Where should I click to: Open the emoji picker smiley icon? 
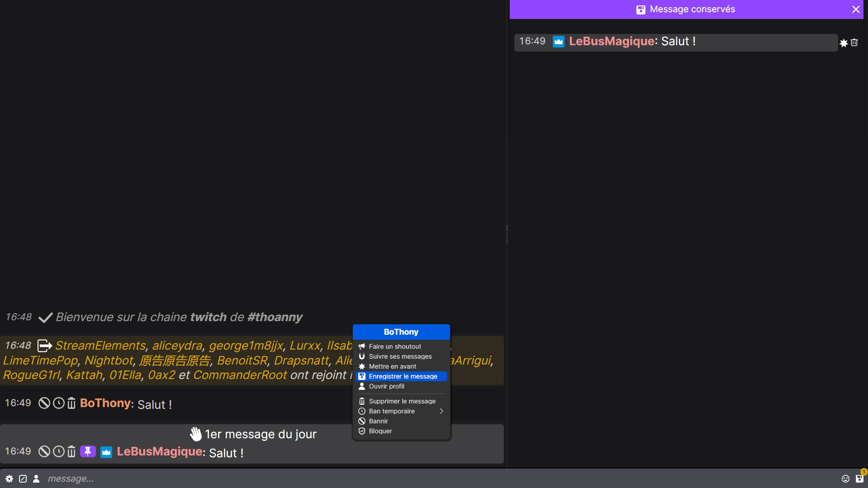tap(845, 479)
